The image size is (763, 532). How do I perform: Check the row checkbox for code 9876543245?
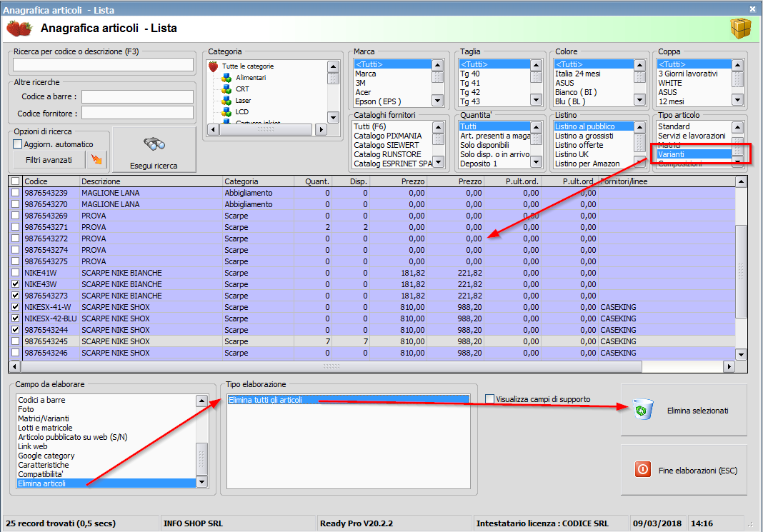click(x=16, y=341)
